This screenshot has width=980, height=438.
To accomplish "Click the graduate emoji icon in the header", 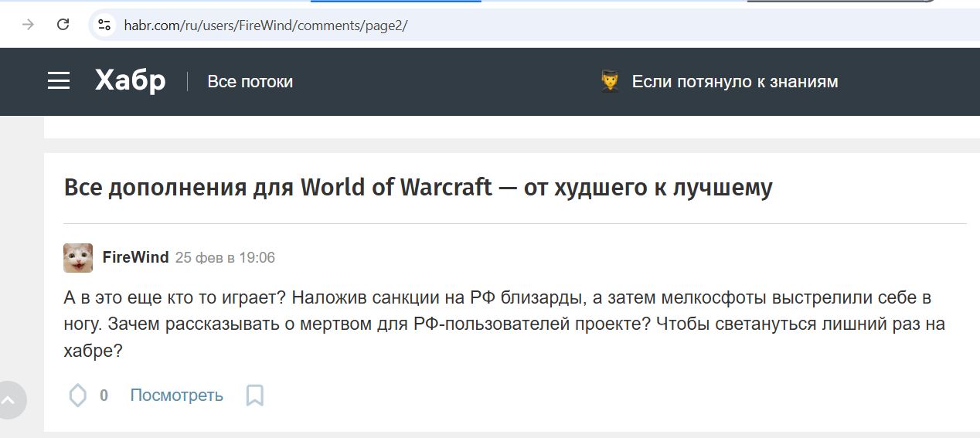I will coord(611,81).
